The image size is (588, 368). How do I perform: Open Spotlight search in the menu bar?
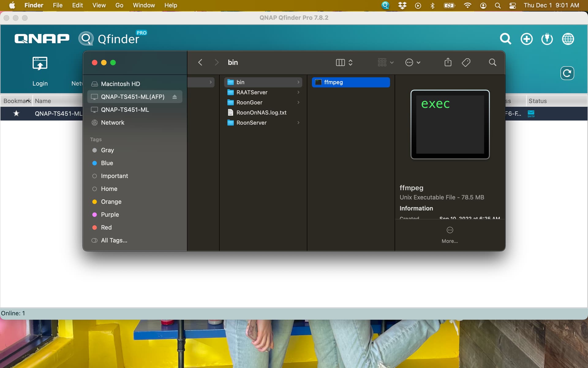click(498, 6)
